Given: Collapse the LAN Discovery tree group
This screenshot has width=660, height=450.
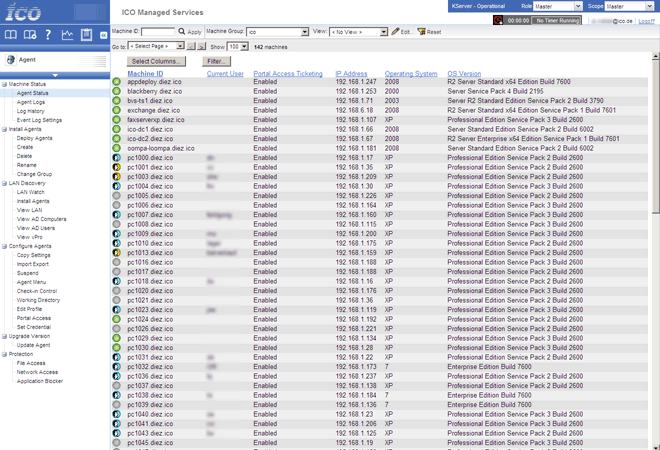Looking at the screenshot, I should click(x=4, y=184).
